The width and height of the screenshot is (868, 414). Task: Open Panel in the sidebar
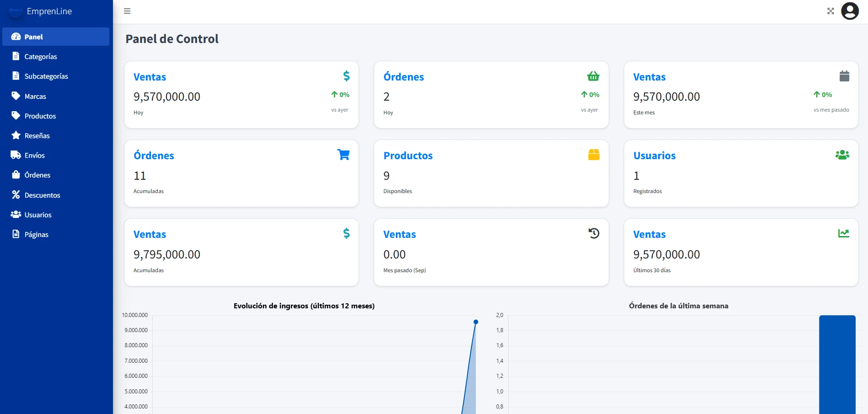click(56, 37)
